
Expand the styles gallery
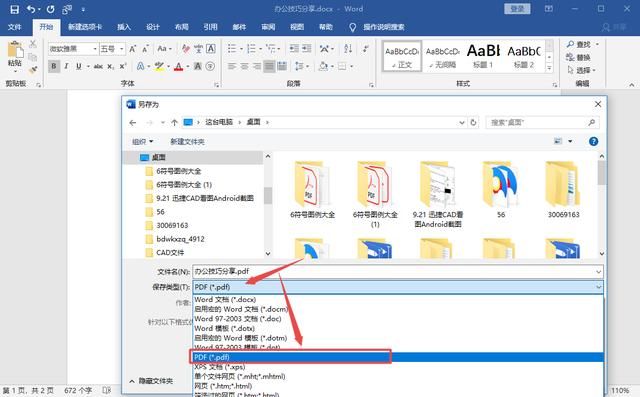[x=549, y=68]
